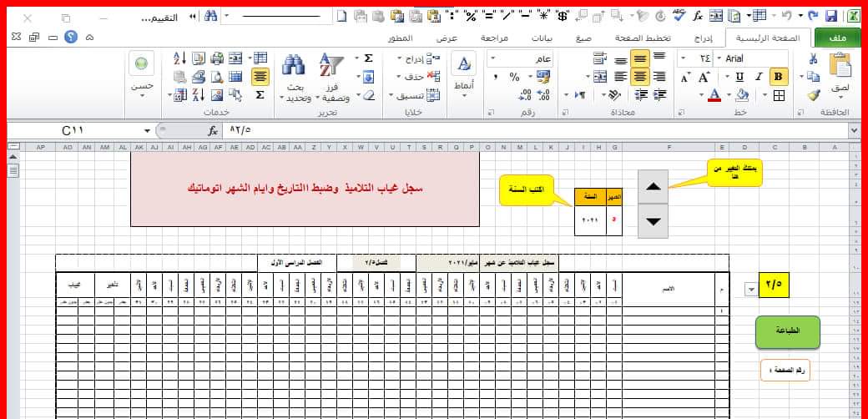Click the Save icon in quick access toolbar
868x419 pixels.
(x=831, y=17)
